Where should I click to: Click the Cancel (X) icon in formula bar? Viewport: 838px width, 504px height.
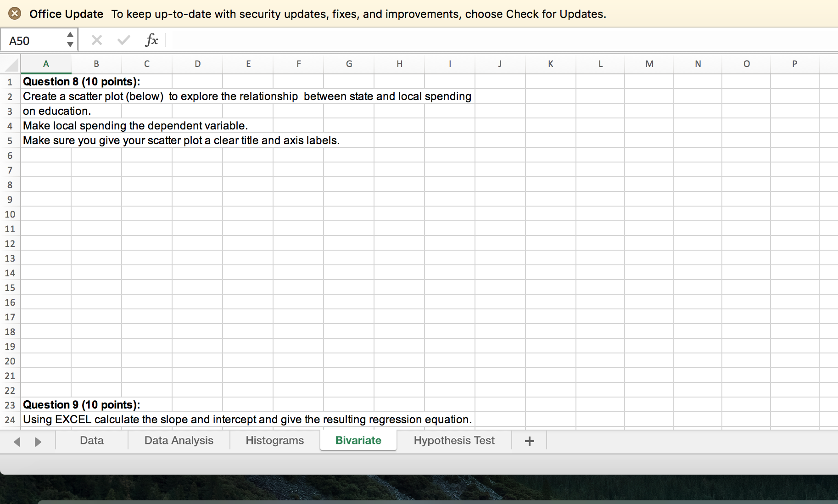point(96,40)
